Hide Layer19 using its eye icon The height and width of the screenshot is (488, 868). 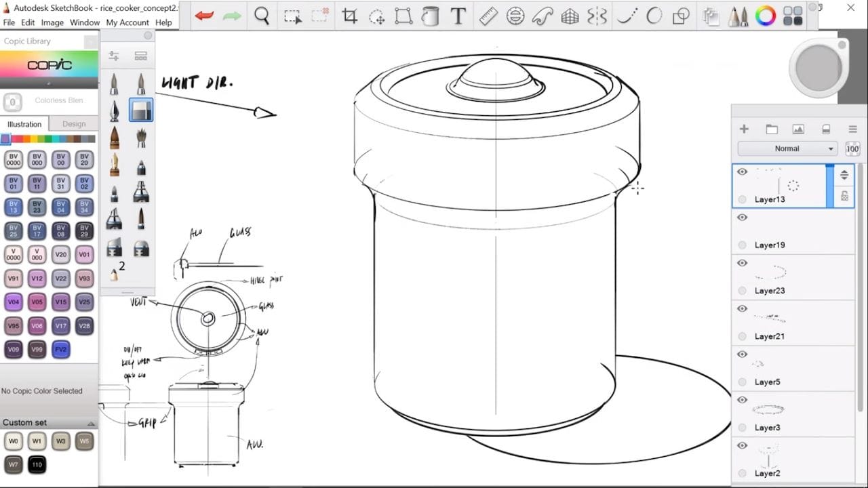pyautogui.click(x=742, y=218)
